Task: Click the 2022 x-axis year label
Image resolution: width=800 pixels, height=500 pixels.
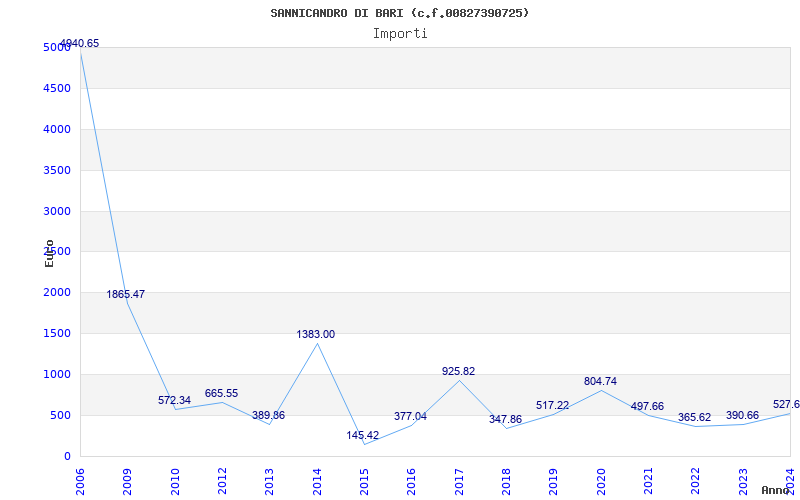Action: click(696, 482)
